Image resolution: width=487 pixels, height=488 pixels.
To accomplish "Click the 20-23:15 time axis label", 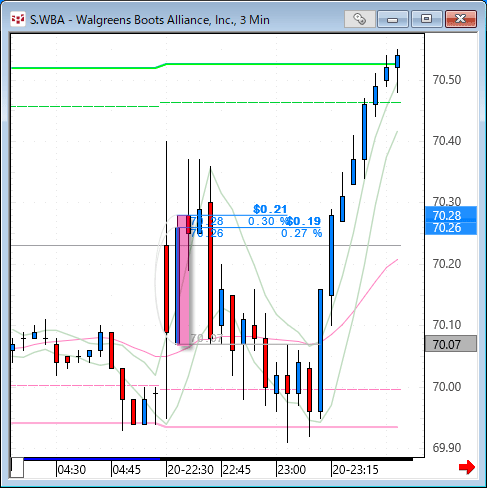I will pos(355,470).
